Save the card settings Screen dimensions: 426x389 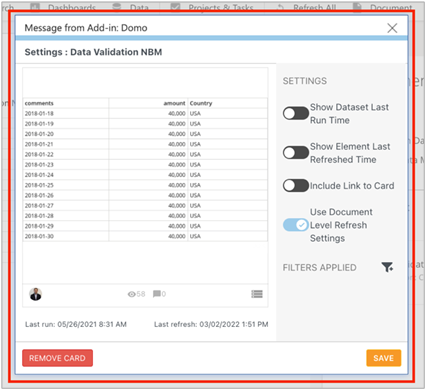coord(384,358)
